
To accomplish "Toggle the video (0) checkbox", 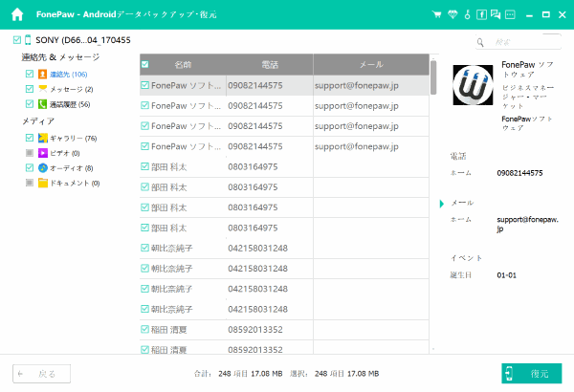I will 30,153.
